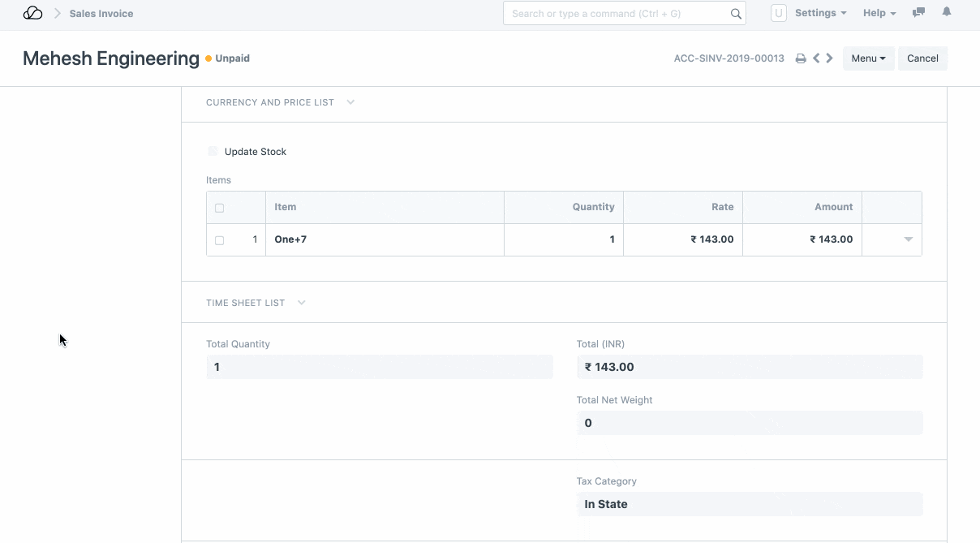Click the search command input field

tap(618, 14)
